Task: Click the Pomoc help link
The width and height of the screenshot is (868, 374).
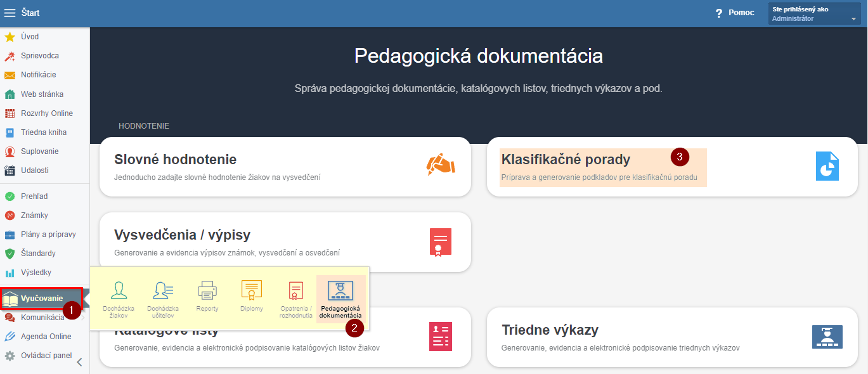Action: [741, 13]
